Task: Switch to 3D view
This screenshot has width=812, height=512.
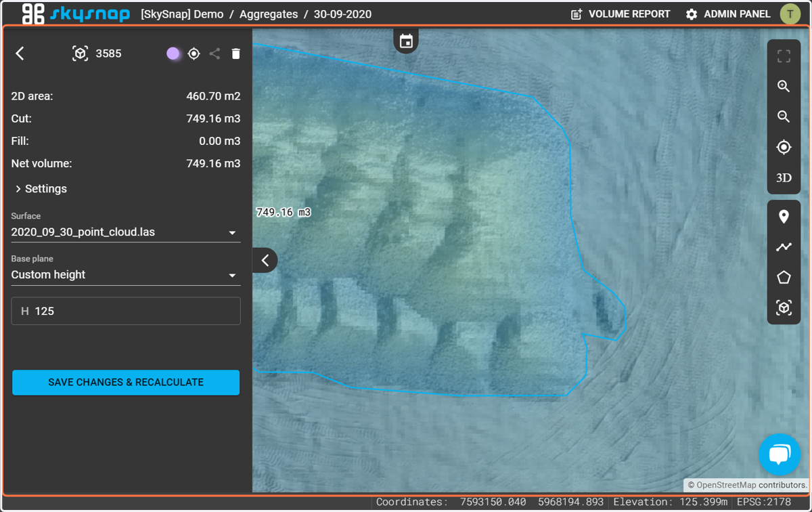Action: (784, 177)
